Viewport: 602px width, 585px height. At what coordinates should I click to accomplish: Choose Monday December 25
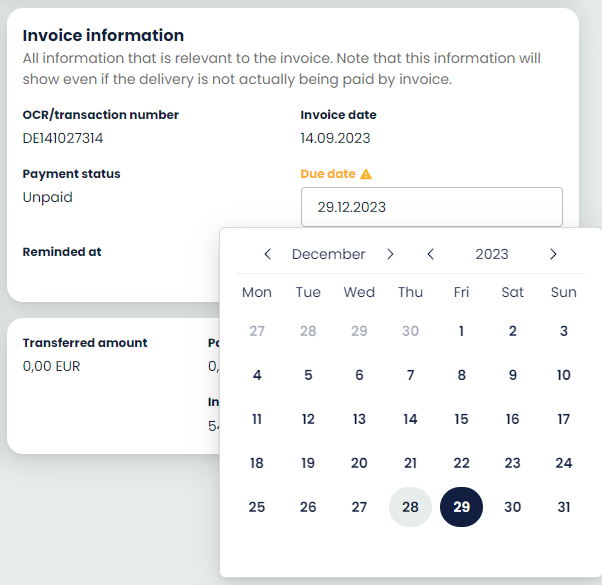(x=257, y=507)
